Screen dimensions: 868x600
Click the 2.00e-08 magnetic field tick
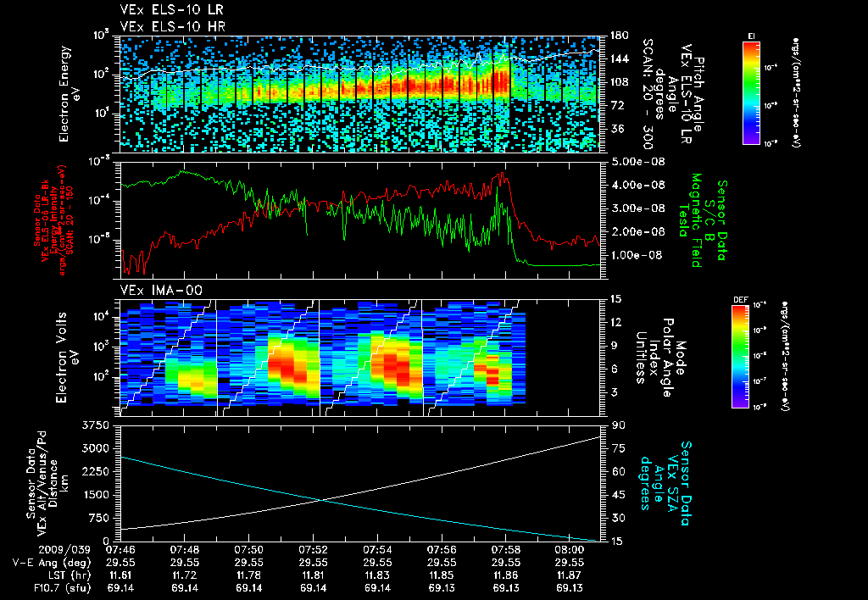[637, 231]
